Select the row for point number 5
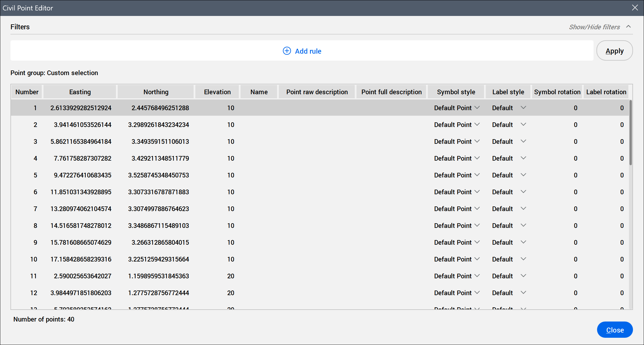This screenshot has height=345, width=644. (x=35, y=175)
